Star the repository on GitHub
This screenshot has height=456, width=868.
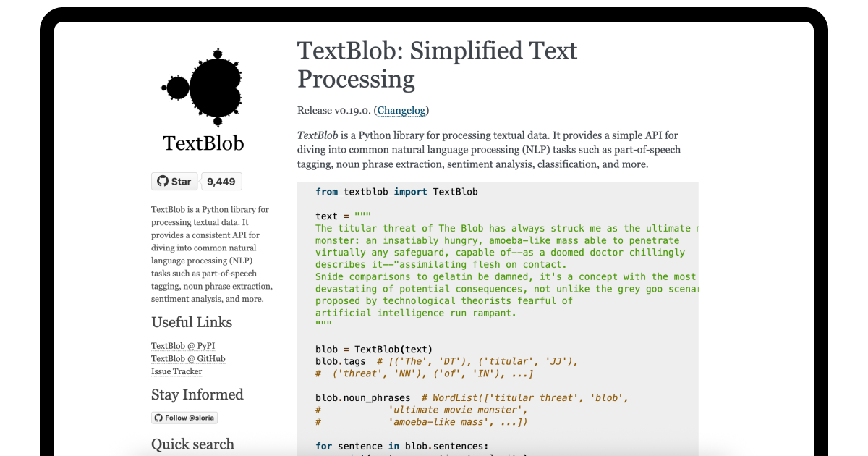pos(174,182)
